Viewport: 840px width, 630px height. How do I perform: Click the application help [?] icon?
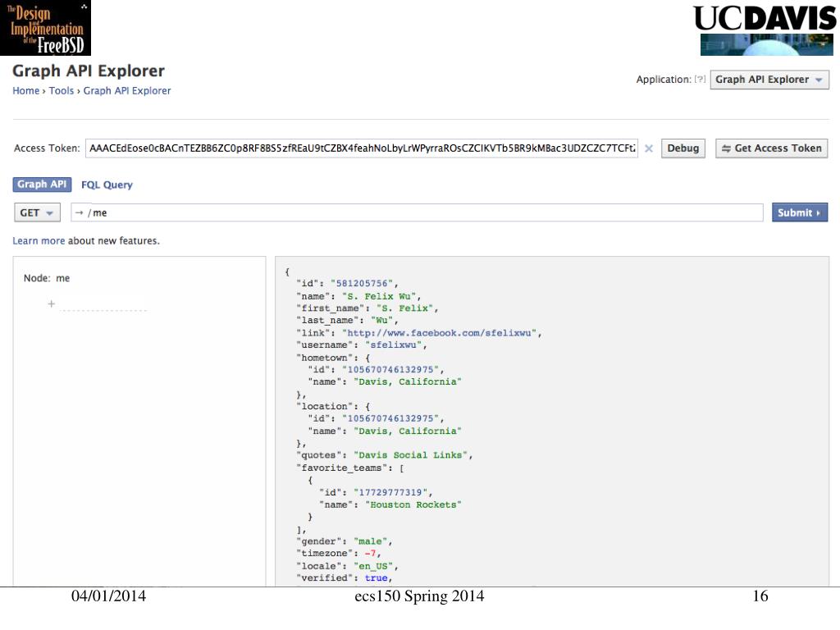coord(700,80)
